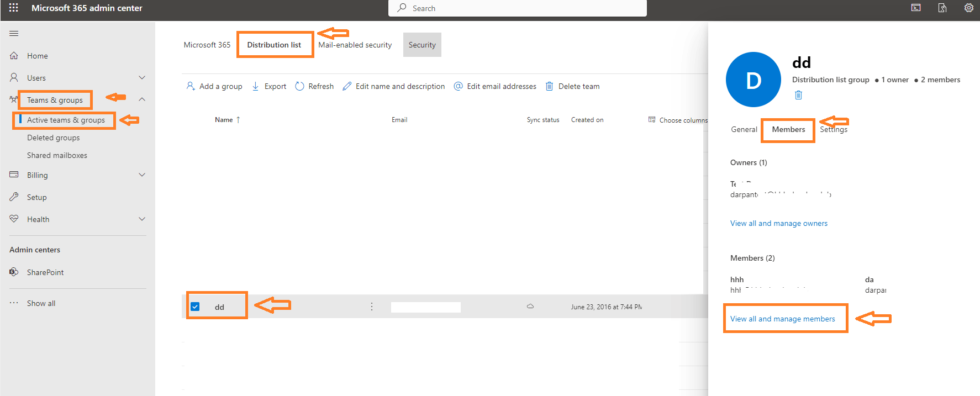980x396 pixels.
Task: Delete group via trash icon in panel
Action: 798,95
